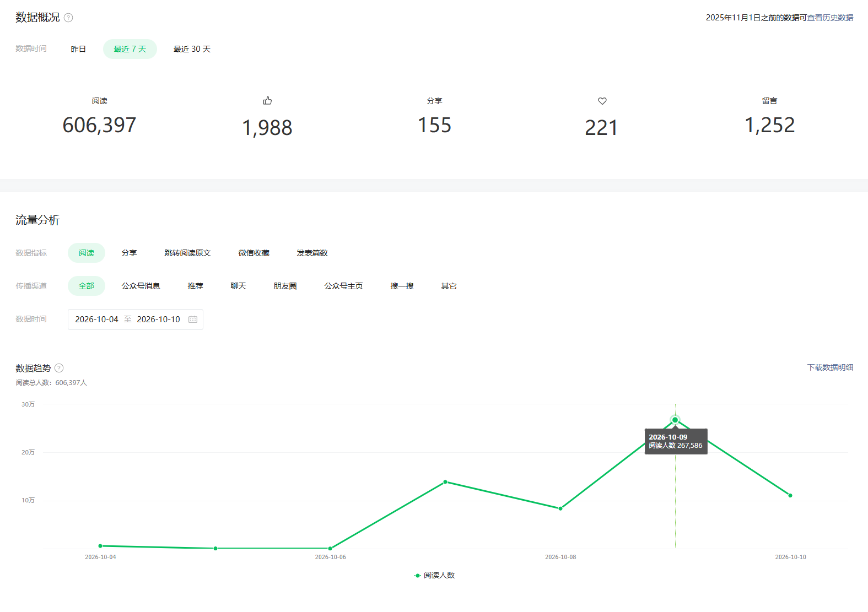Click 下载数据明细 download link
The height and width of the screenshot is (612, 868).
point(830,367)
